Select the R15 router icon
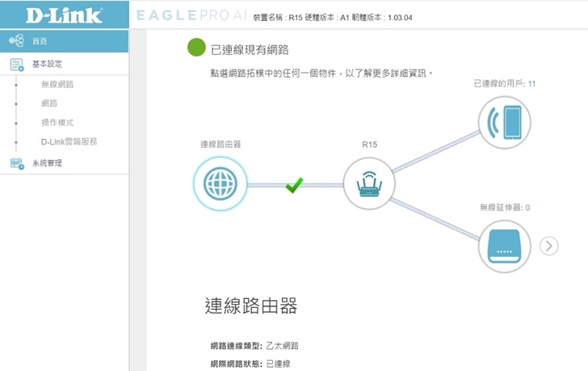This screenshot has height=371, width=588. pyautogui.click(x=369, y=183)
